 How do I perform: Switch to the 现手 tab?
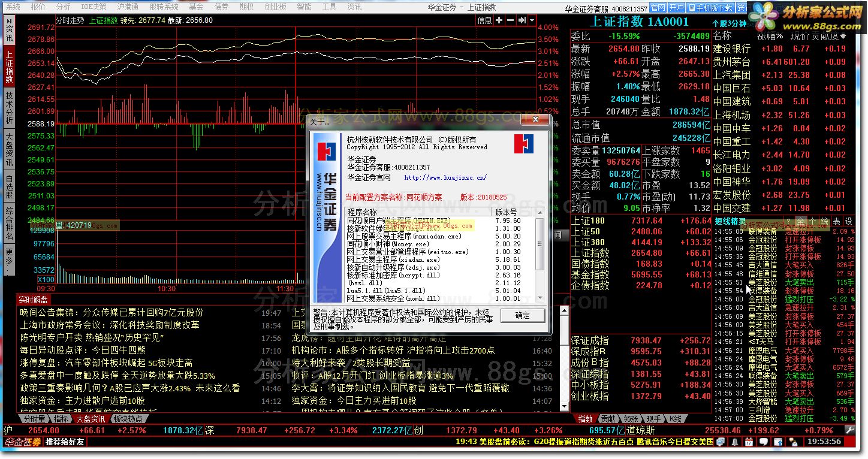click(653, 418)
